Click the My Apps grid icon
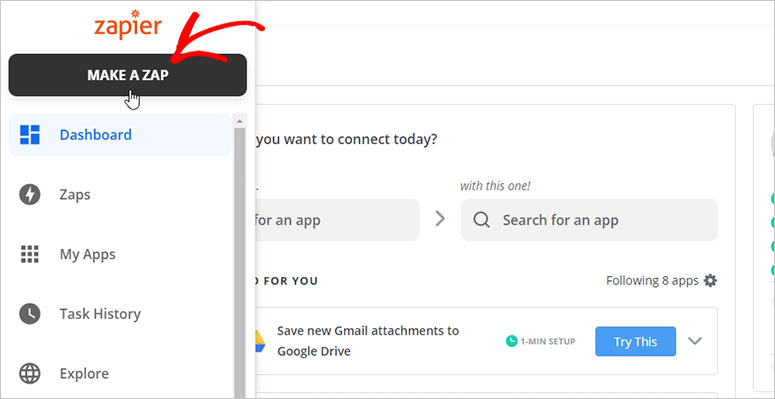 [30, 254]
